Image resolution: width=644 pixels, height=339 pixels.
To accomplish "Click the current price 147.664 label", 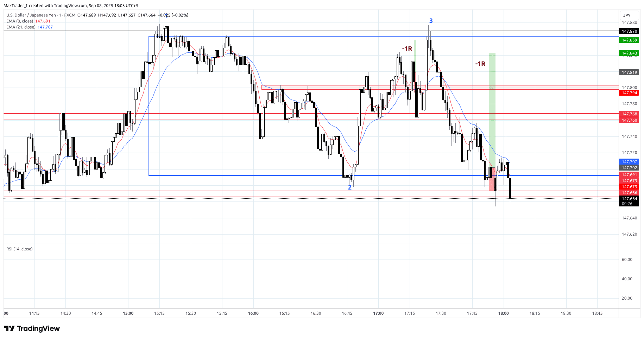I will pos(629,199).
